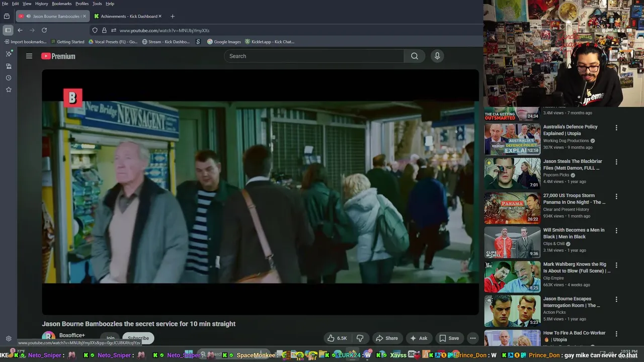Screen dimensions: 644x362
Task: Open Australia's Defence Policy Explained video thumbnail
Action: pos(512,139)
